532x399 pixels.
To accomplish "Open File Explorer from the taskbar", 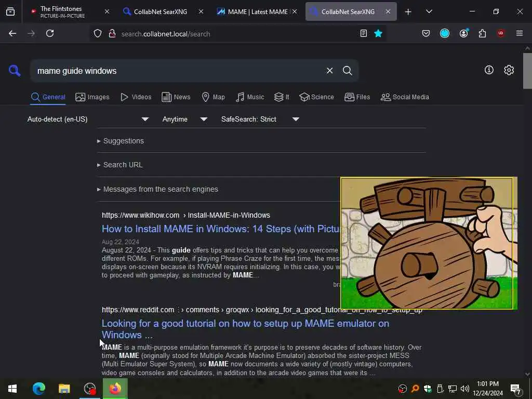I will tap(64, 389).
